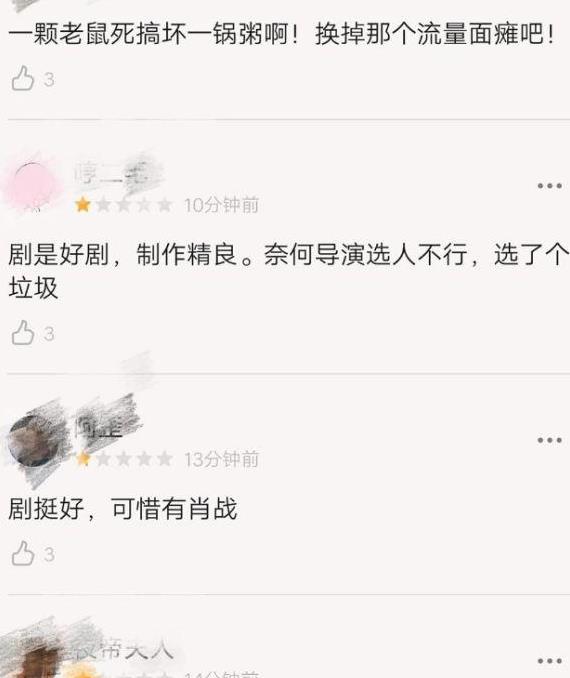Open three-dot menu for bottom-most review

point(549,661)
